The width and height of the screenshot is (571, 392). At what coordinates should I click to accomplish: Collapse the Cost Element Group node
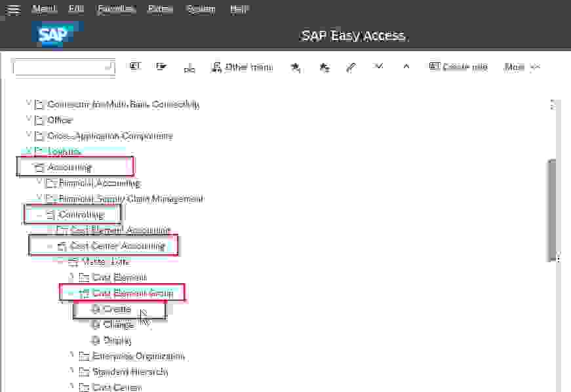click(71, 293)
